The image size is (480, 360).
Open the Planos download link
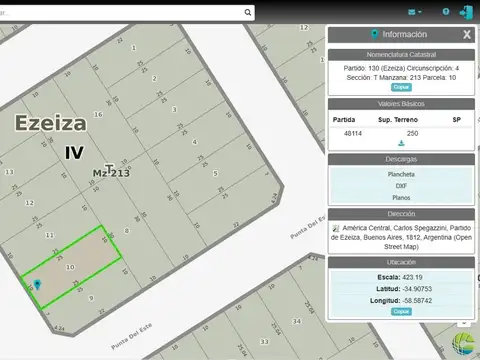(x=401, y=198)
